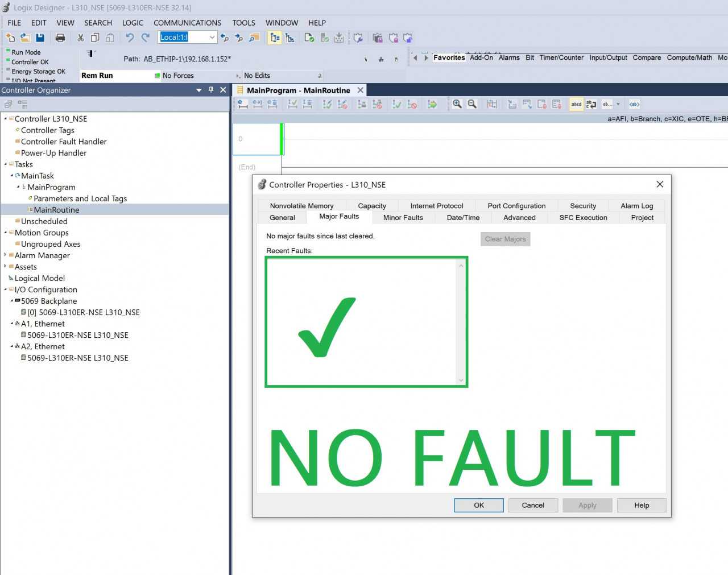728x575 pixels.
Task: Click the Copy icon in toolbar
Action: 95,38
